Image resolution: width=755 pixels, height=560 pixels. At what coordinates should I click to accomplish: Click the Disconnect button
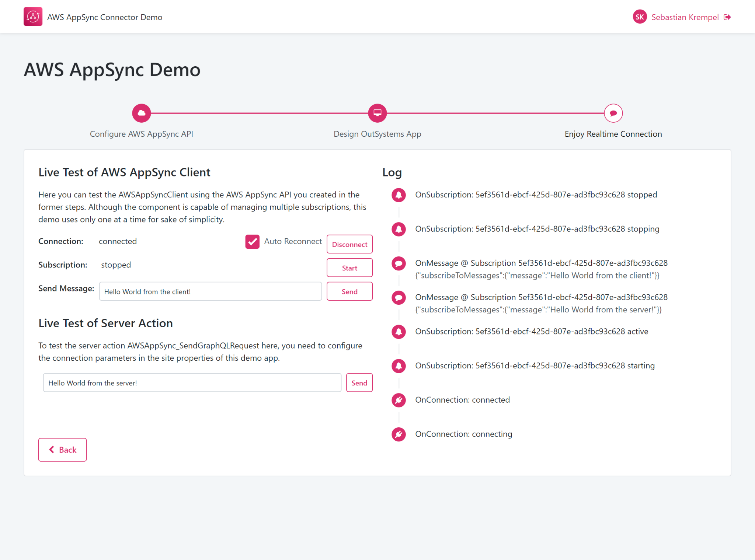click(349, 244)
